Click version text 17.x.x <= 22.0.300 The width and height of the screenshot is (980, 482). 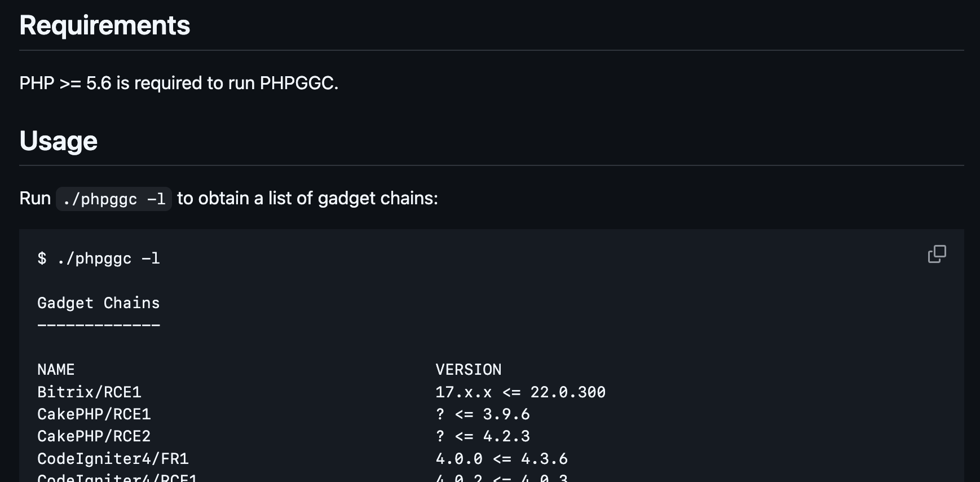(x=520, y=392)
